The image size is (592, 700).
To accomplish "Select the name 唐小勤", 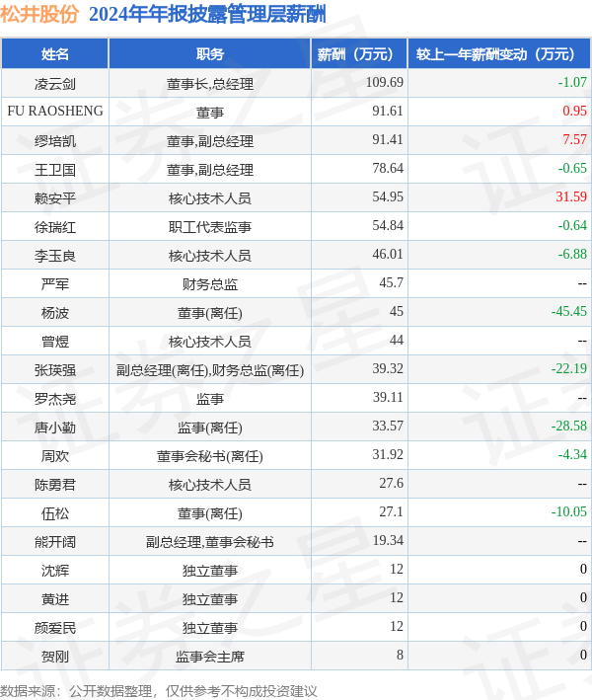I will pos(55,428).
